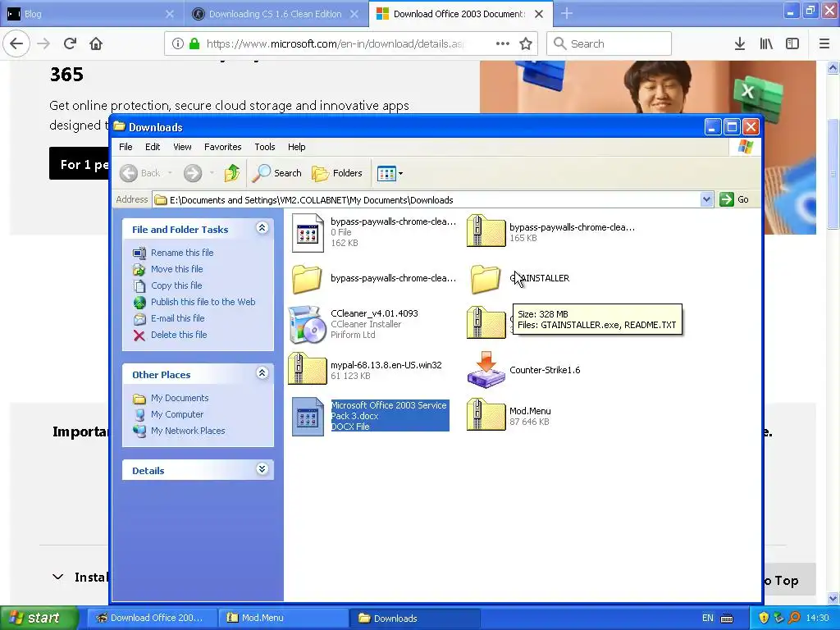Click Delete this file
Viewport: 840px width, 630px height.
(x=179, y=335)
